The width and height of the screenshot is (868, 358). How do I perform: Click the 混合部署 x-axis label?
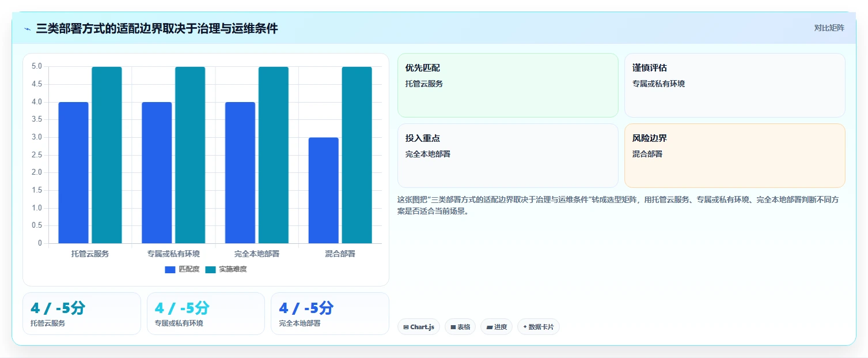click(x=340, y=254)
